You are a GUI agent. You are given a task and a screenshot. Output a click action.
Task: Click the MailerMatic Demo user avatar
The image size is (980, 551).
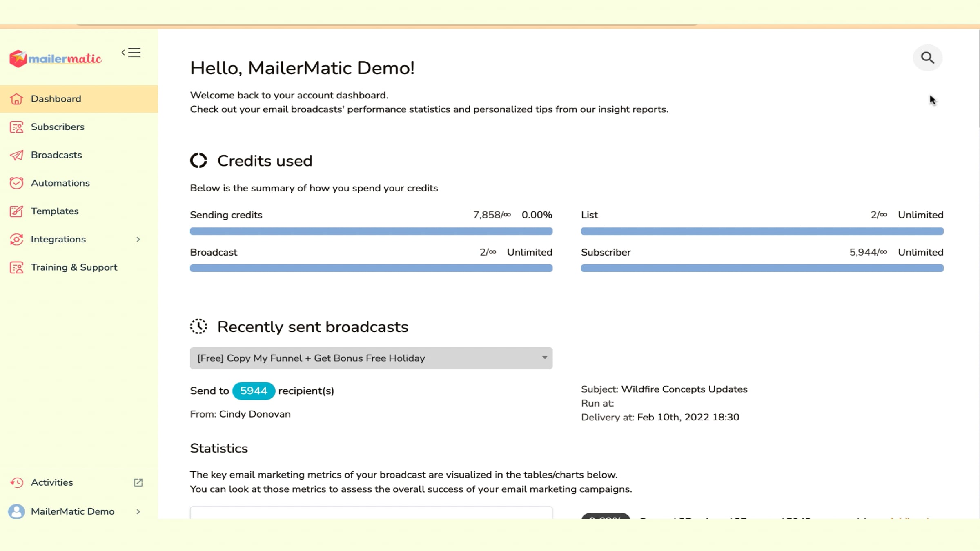pyautogui.click(x=16, y=511)
